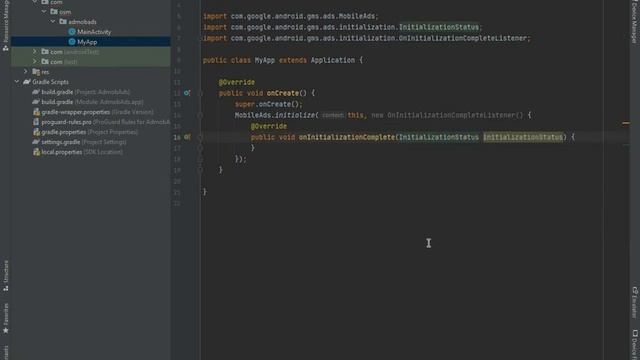Screen dimensions: 640x360
Task: Click override gutter icon beside onInitializationComplete
Action: point(187,137)
